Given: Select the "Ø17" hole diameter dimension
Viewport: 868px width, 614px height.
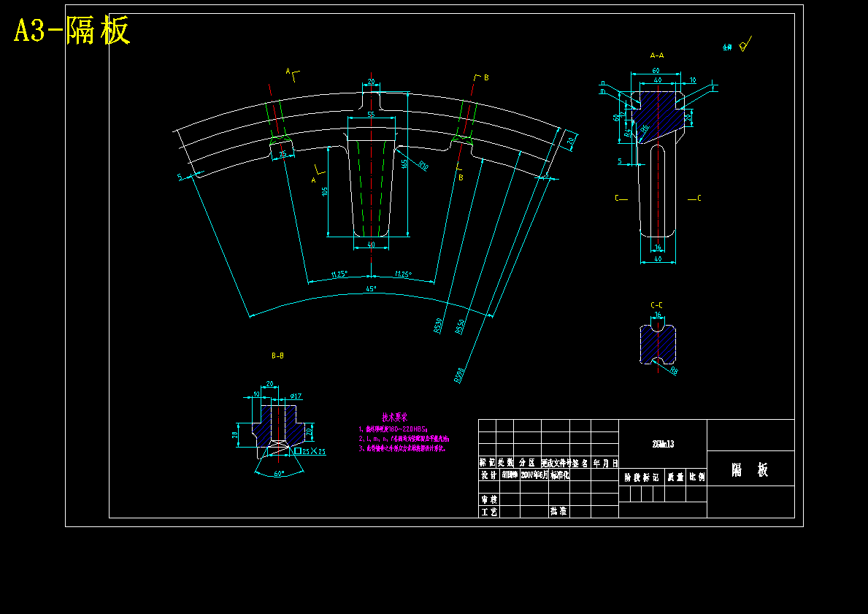Looking at the screenshot, I should [296, 396].
